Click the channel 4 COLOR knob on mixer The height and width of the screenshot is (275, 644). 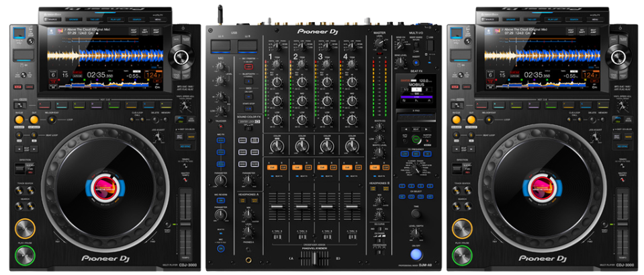(351, 144)
